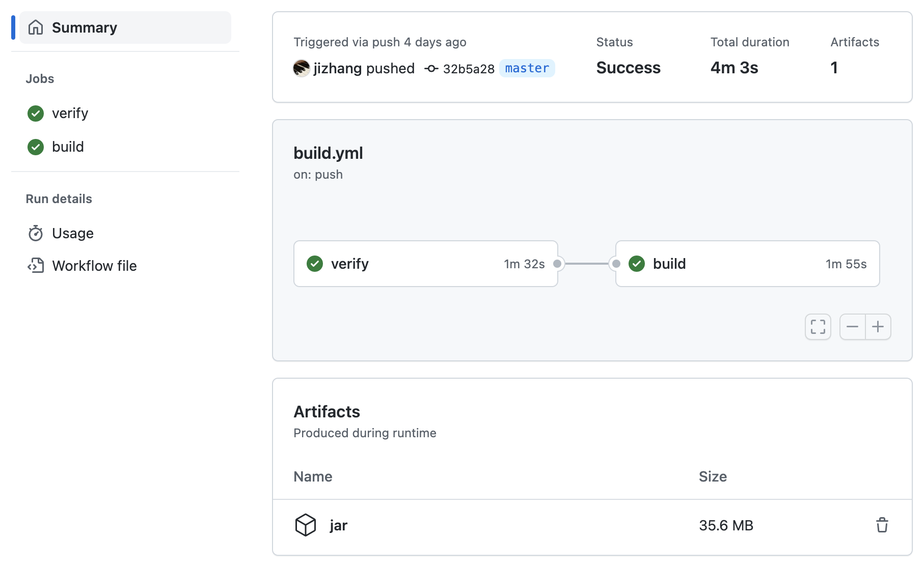Click the green check icon next to build job in sidebar
Viewport: 924px width, 565px height.
(36, 147)
